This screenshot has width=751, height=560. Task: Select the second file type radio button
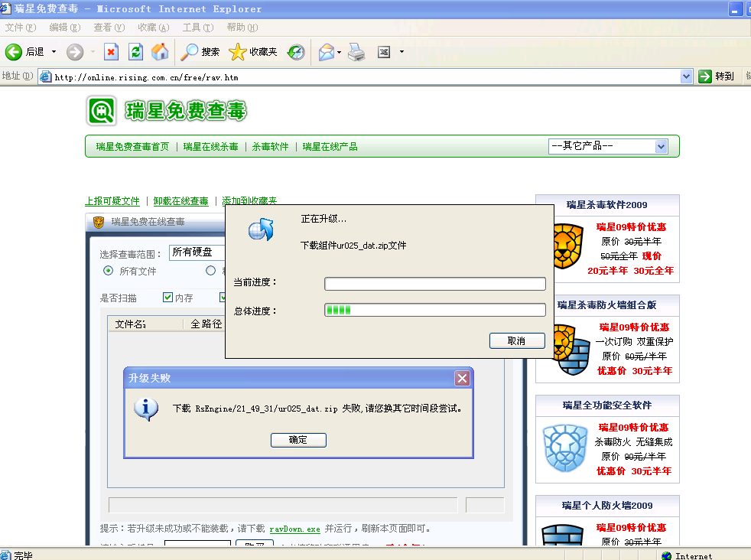[x=211, y=271]
